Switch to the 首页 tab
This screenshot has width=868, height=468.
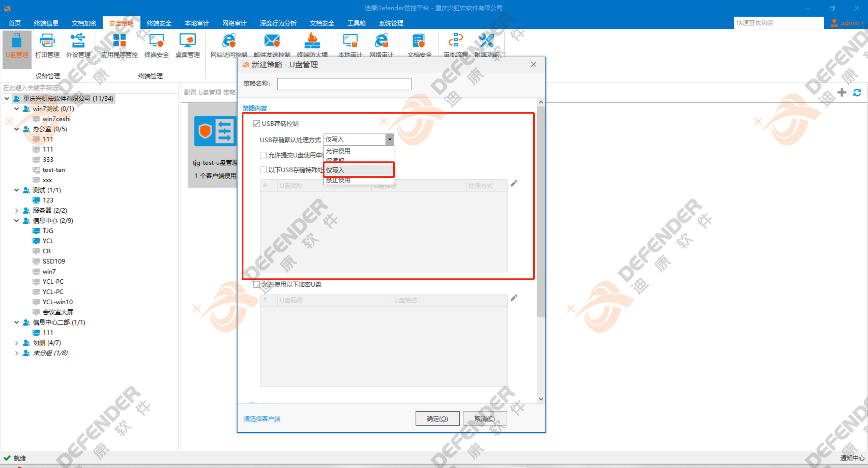click(x=15, y=23)
